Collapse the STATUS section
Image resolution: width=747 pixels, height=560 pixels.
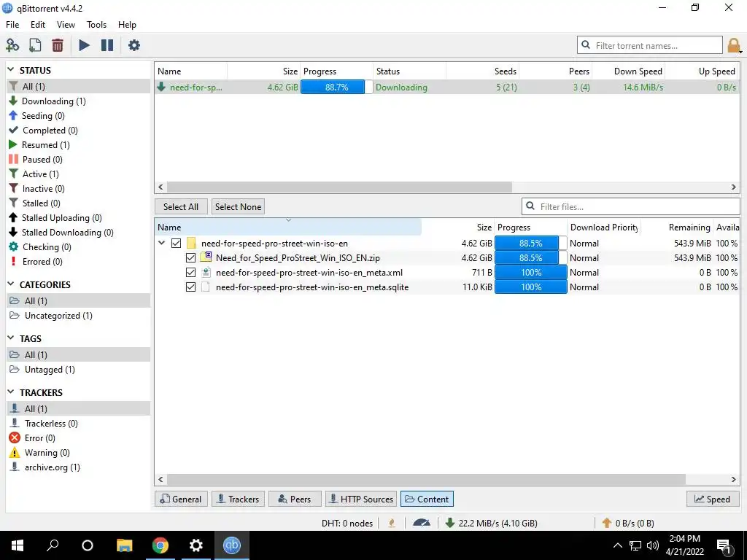(11, 70)
